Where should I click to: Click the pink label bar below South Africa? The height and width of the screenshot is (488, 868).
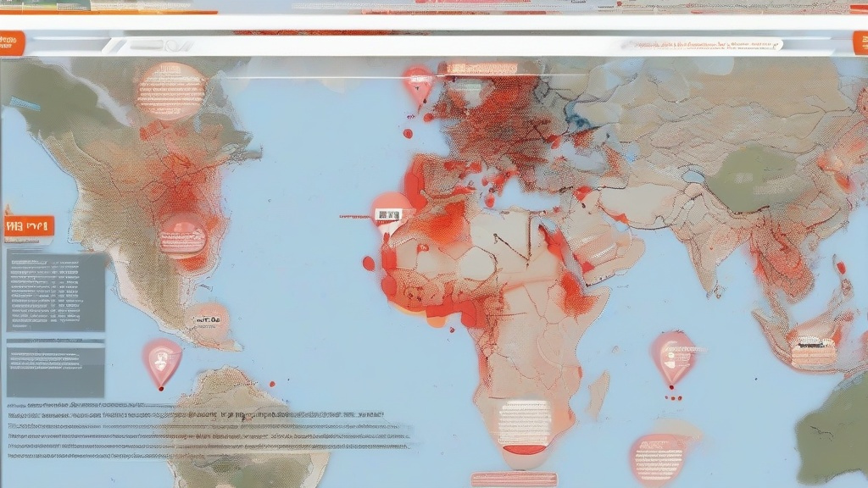pos(514,479)
